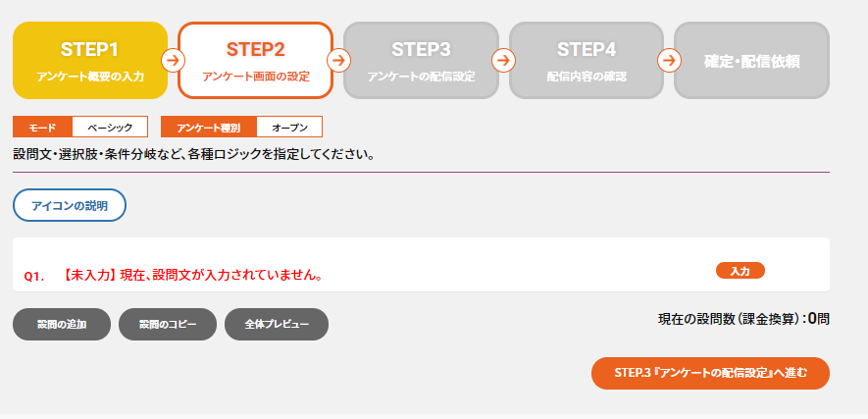Click the arrow icon between STEP1 and STEP2
This screenshot has height=419, width=868.
click(173, 60)
